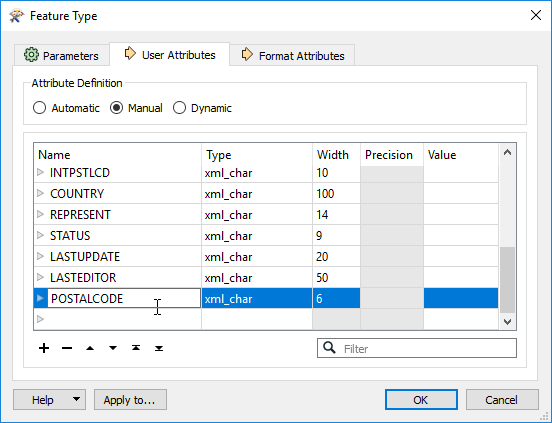Click the magnifier icon in Filter box
Screen dimensions: 552x423
tap(330, 348)
